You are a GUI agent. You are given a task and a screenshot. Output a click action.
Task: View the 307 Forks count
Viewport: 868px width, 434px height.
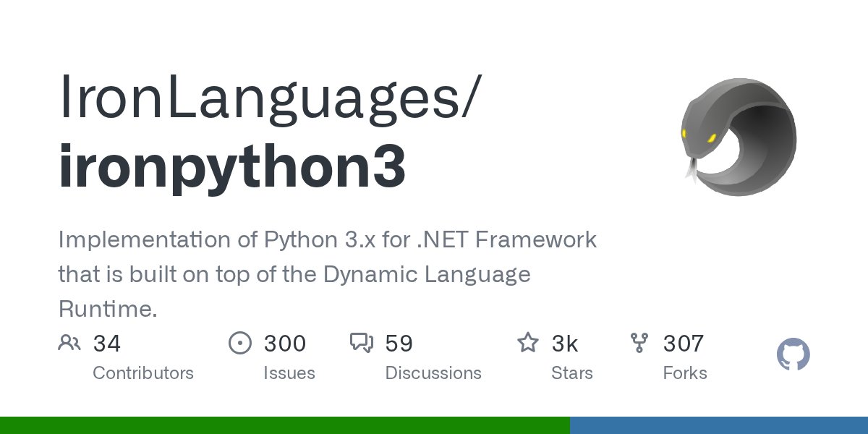point(682,343)
